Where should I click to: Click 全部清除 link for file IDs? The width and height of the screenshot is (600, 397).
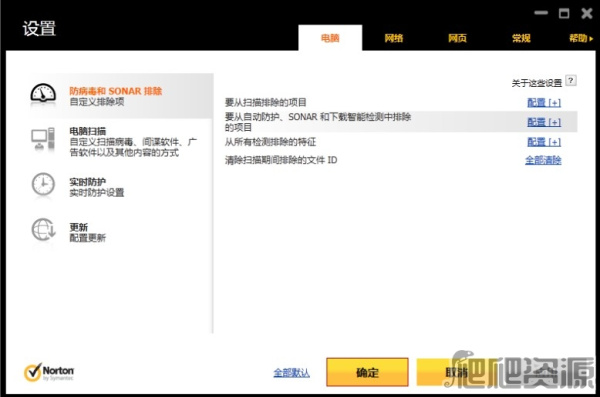tap(543, 160)
